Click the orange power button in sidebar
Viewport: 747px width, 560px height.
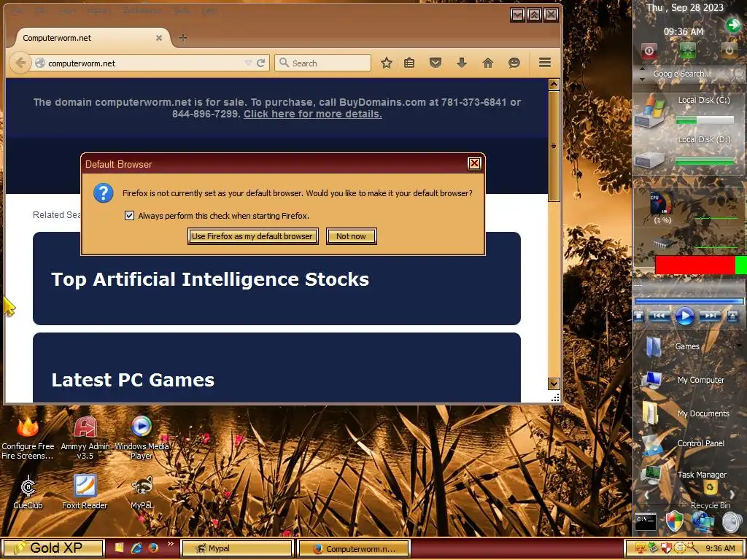[x=729, y=50]
